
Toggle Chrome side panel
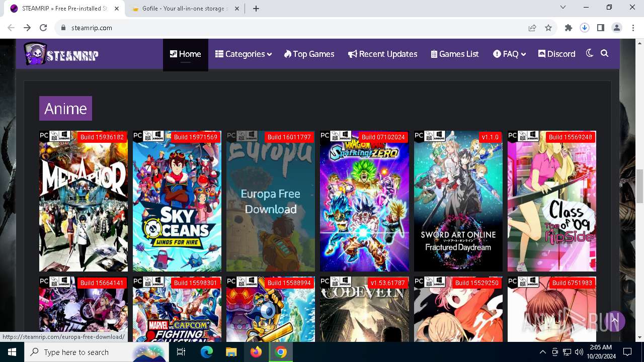point(601,28)
